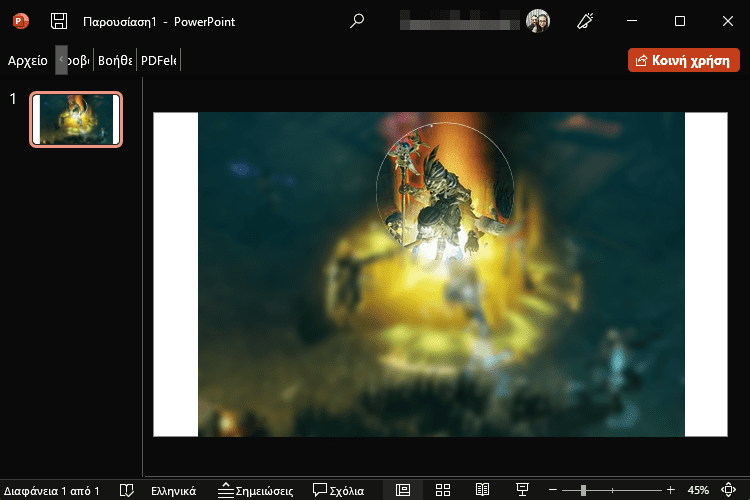Save the presentation with the floppy disk icon
750x500 pixels.
point(59,21)
